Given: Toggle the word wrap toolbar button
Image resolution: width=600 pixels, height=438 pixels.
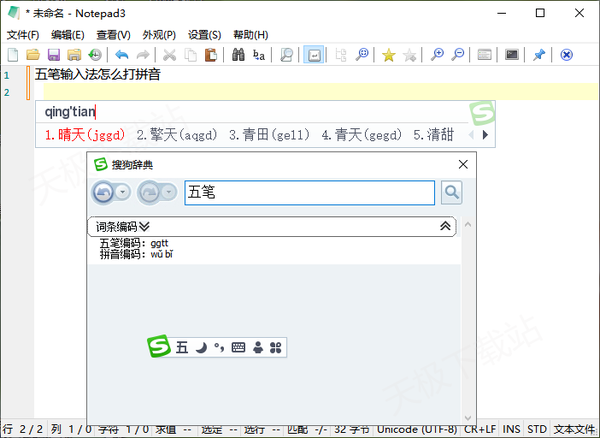Looking at the screenshot, I should [314, 55].
